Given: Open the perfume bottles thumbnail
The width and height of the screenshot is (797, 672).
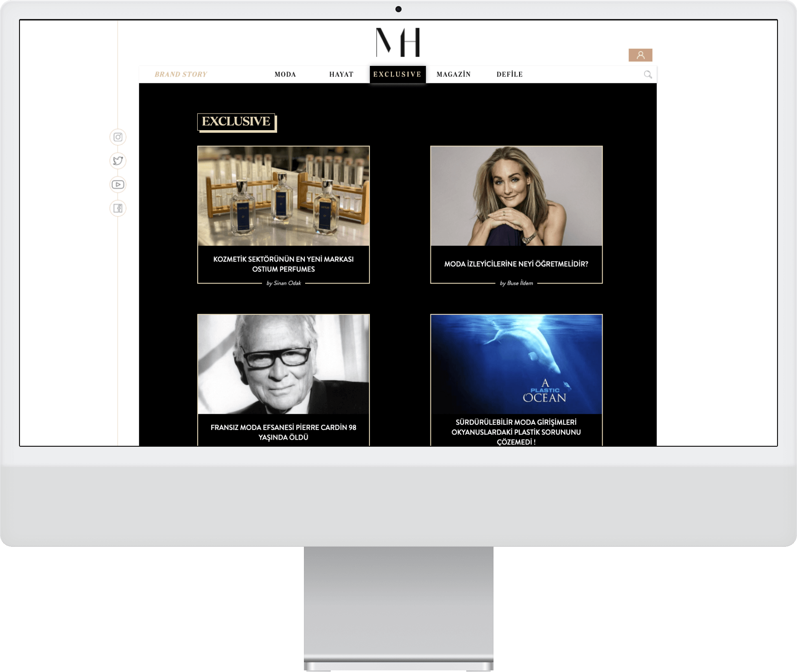Looking at the screenshot, I should tap(284, 196).
